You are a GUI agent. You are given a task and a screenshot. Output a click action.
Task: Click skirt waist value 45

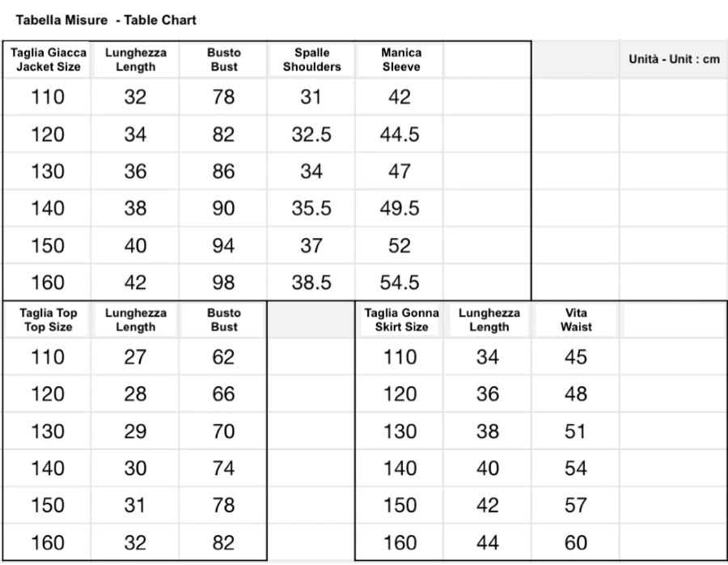click(x=576, y=357)
